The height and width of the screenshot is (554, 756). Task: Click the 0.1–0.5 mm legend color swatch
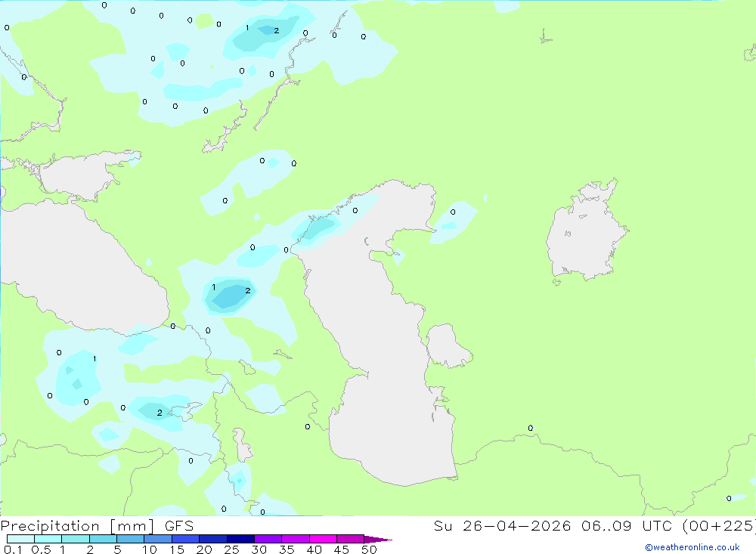(x=20, y=539)
